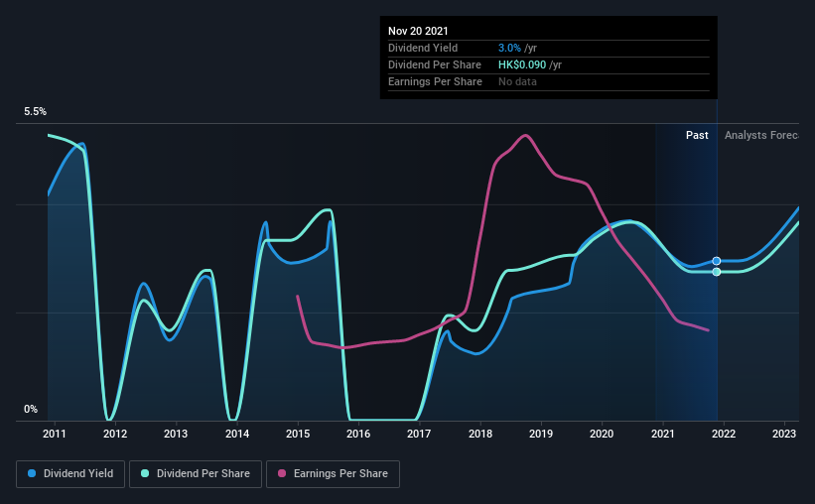Click the blue Dividend Yield legend dot
This screenshot has width=815, height=504.
click(32, 473)
